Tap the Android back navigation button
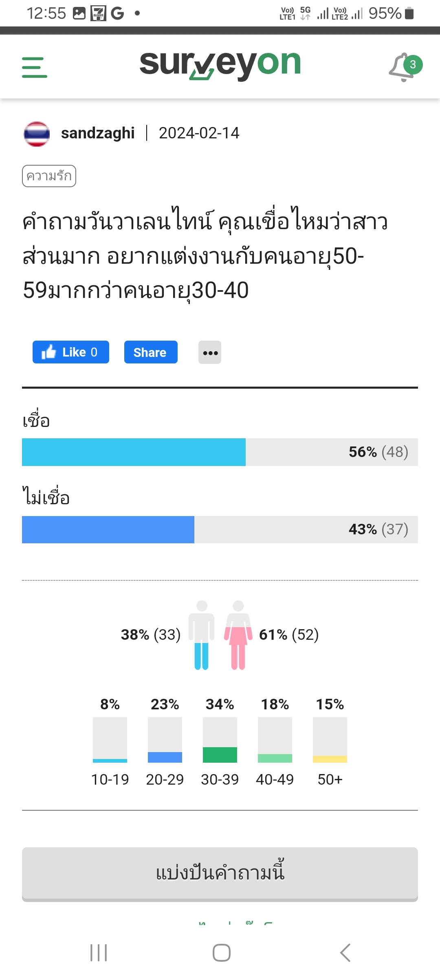Viewport: 440px width, 980px height. pyautogui.click(x=345, y=953)
